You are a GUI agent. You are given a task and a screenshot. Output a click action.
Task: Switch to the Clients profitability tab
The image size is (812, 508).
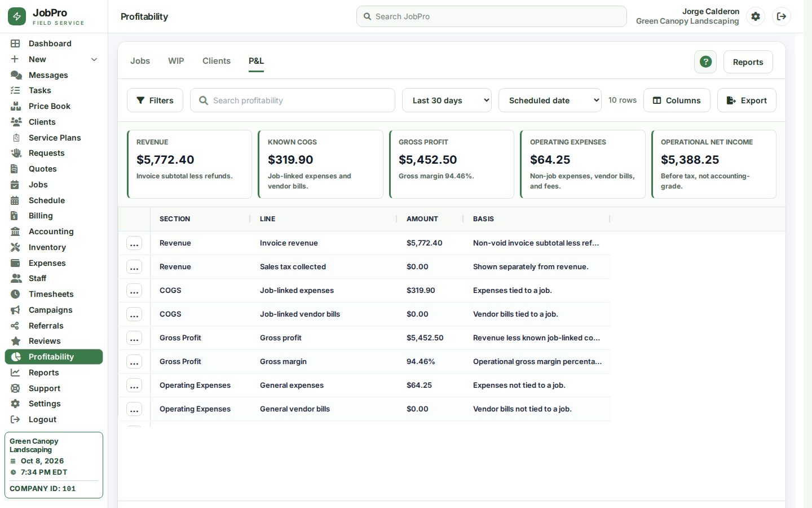click(217, 61)
